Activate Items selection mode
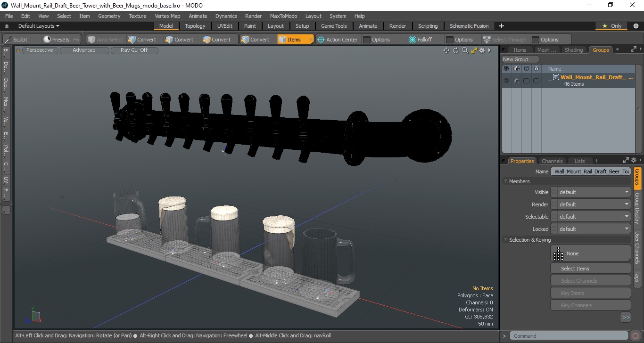The image size is (644, 343). coord(295,40)
